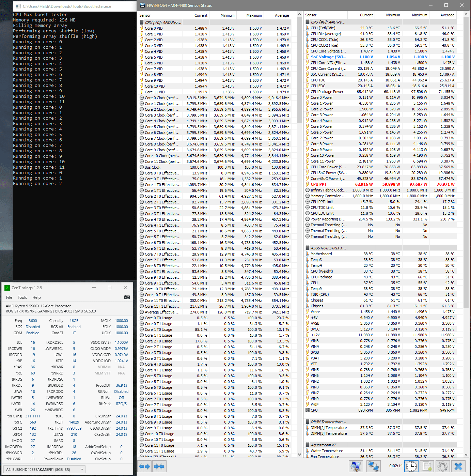Image resolution: width=471 pixels, height=476 pixels.
Task: Click the collapse sensor columns arrows icon
Action: (159, 466)
